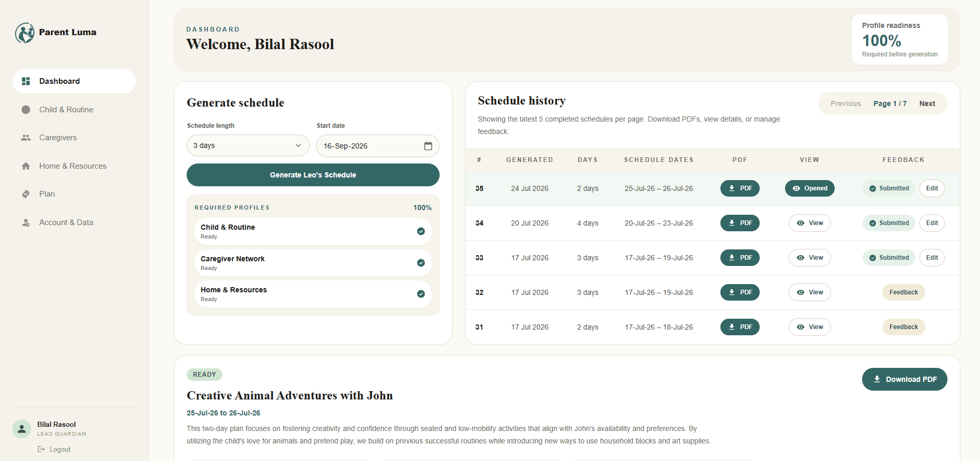Click the Previous page button

[x=846, y=103]
